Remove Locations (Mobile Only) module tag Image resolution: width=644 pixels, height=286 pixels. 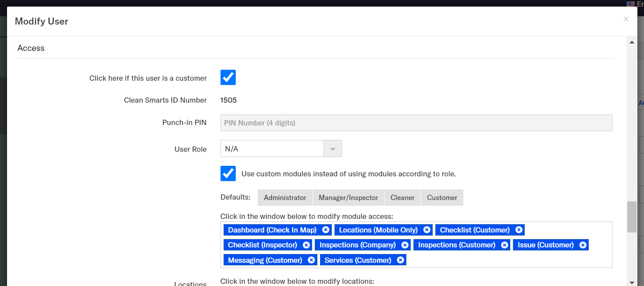[427, 230]
